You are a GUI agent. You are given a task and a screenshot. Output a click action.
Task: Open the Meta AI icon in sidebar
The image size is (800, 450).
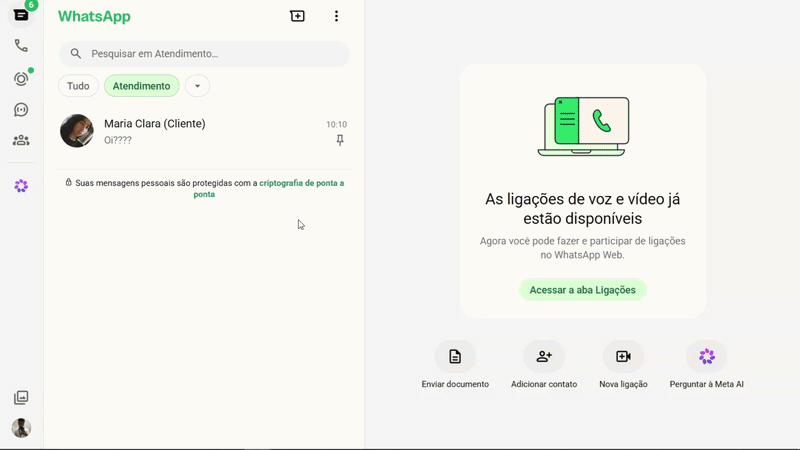pyautogui.click(x=21, y=186)
